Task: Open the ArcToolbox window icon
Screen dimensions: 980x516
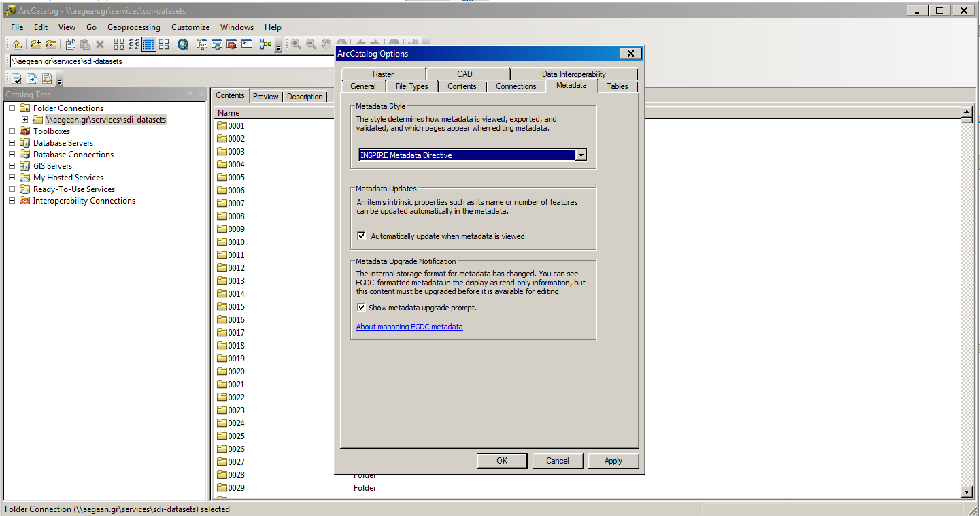Action: point(232,44)
